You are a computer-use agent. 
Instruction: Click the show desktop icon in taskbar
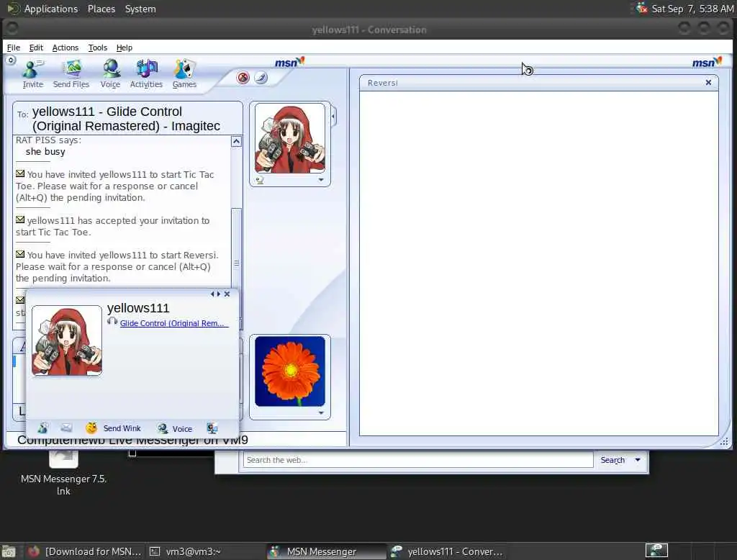click(9, 551)
